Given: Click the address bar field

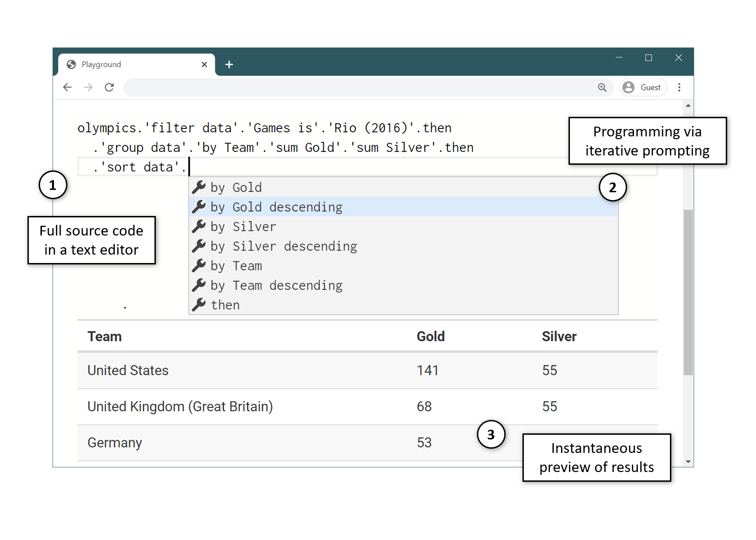Looking at the screenshot, I should pyautogui.click(x=358, y=88).
